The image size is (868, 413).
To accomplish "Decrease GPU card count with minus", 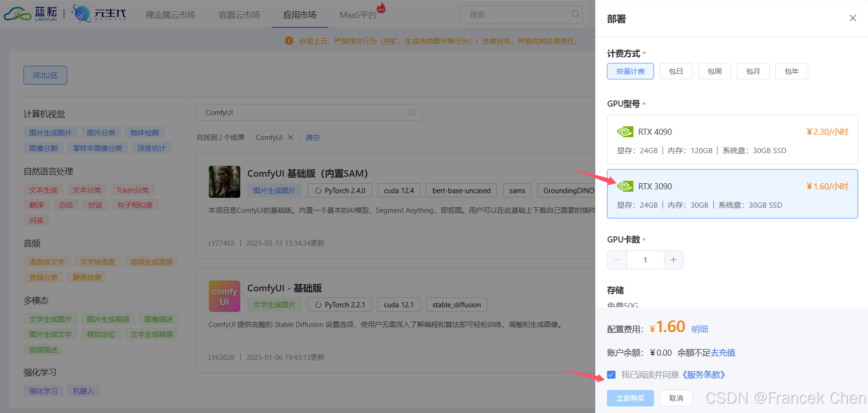I will [617, 260].
